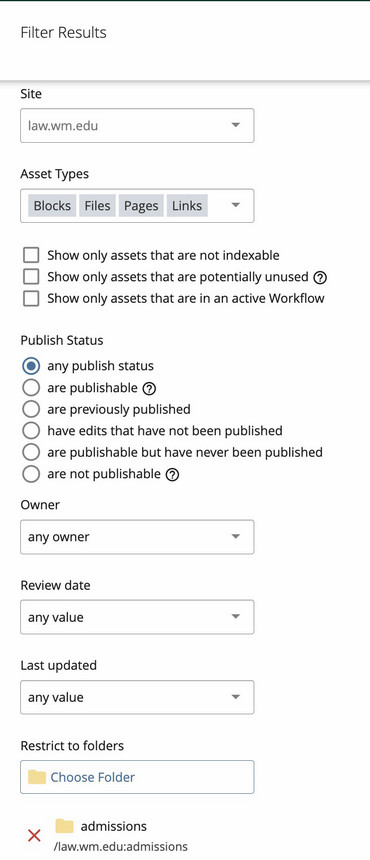This screenshot has height=860, width=370.
Task: Click the help icon next to potentially unused
Action: (320, 278)
